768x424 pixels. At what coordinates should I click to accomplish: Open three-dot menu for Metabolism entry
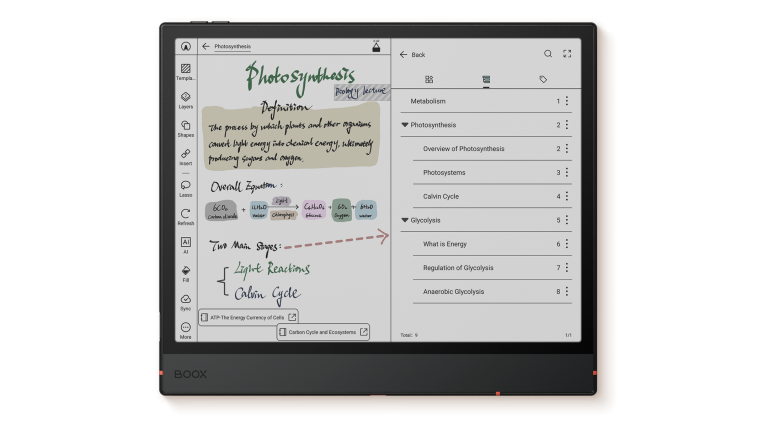(x=567, y=101)
